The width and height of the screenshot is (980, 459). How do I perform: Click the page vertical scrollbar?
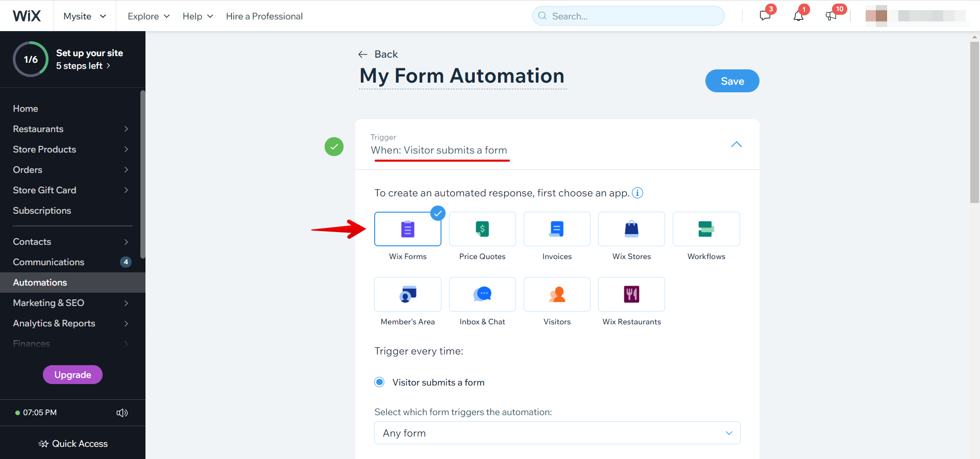tap(974, 122)
